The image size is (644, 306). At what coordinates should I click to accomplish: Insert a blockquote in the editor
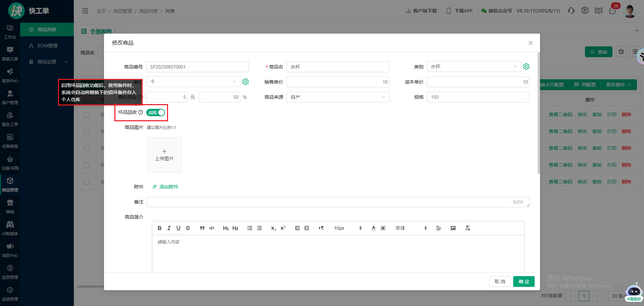click(202, 228)
